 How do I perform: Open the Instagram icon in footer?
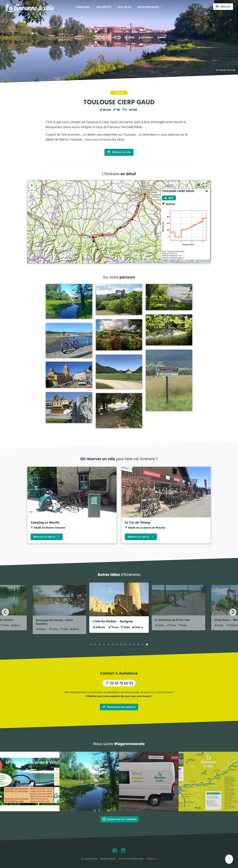click(x=123, y=850)
